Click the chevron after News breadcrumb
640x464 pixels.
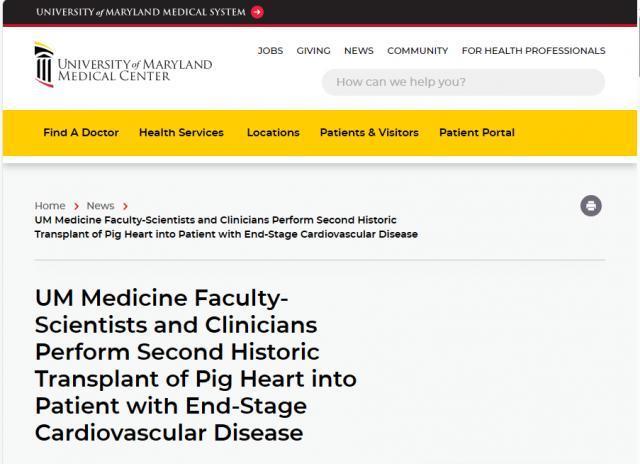tap(125, 206)
